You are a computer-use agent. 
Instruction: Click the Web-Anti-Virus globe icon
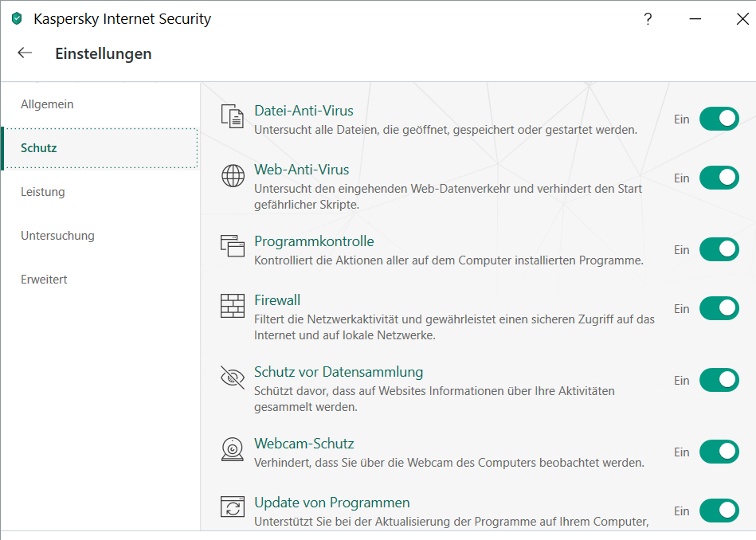click(233, 176)
